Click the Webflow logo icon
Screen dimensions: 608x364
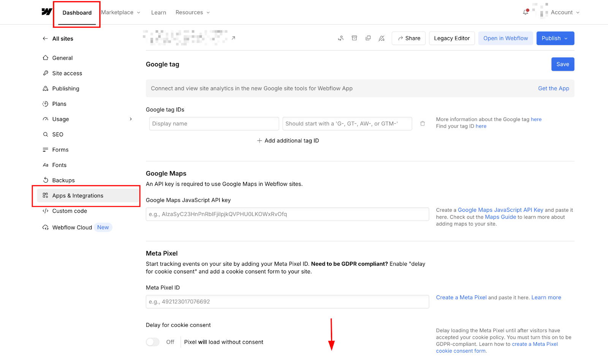click(x=47, y=12)
